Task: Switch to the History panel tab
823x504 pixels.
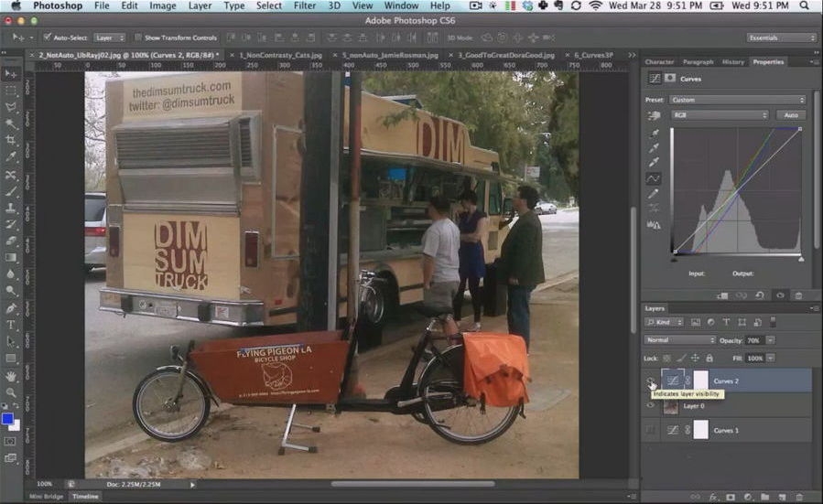Action: 732,62
